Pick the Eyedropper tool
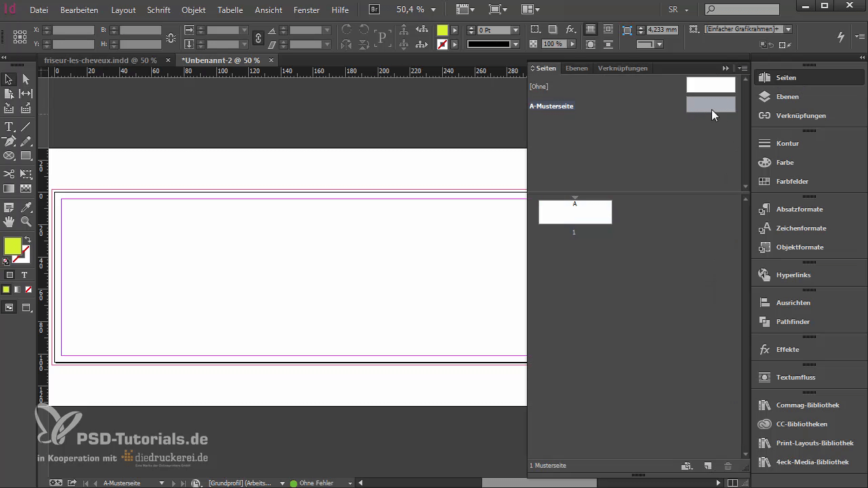868x488 pixels. pyautogui.click(x=26, y=207)
